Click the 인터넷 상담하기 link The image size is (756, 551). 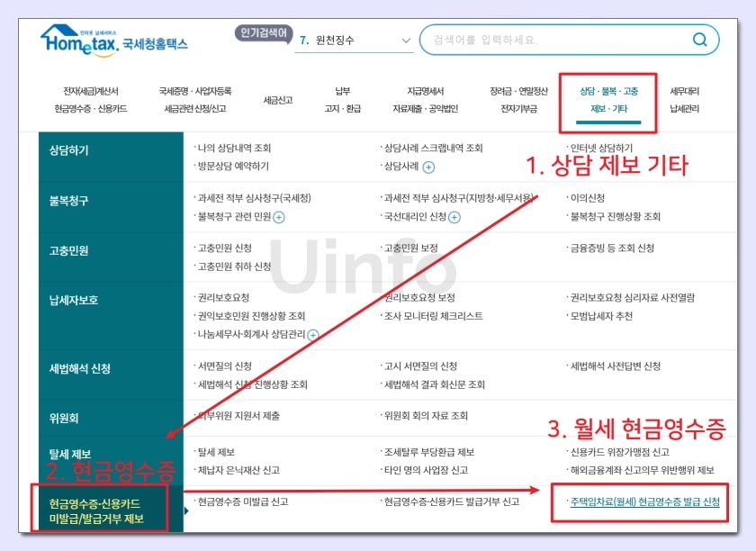599,148
